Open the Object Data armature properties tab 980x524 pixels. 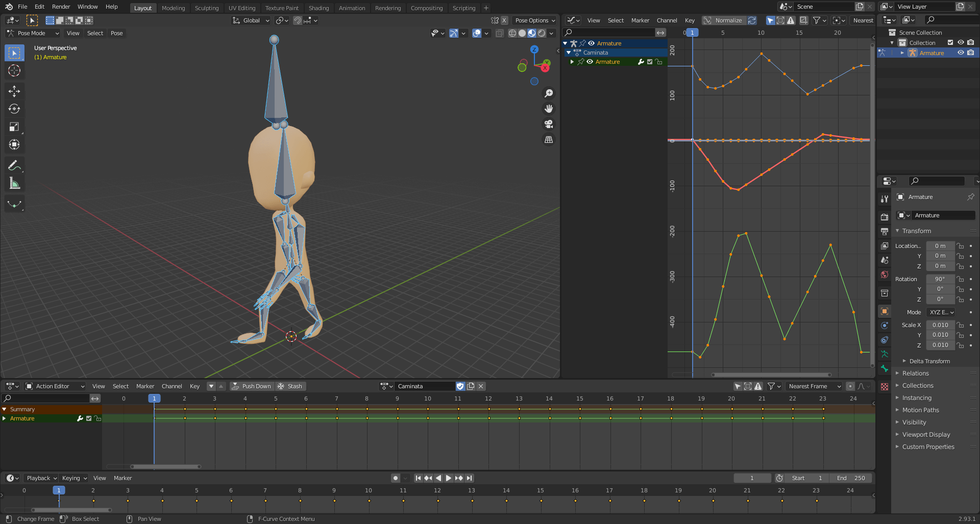point(885,354)
